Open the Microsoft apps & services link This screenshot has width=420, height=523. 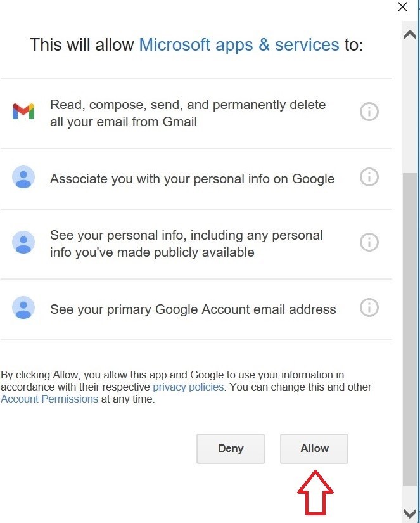coord(239,45)
